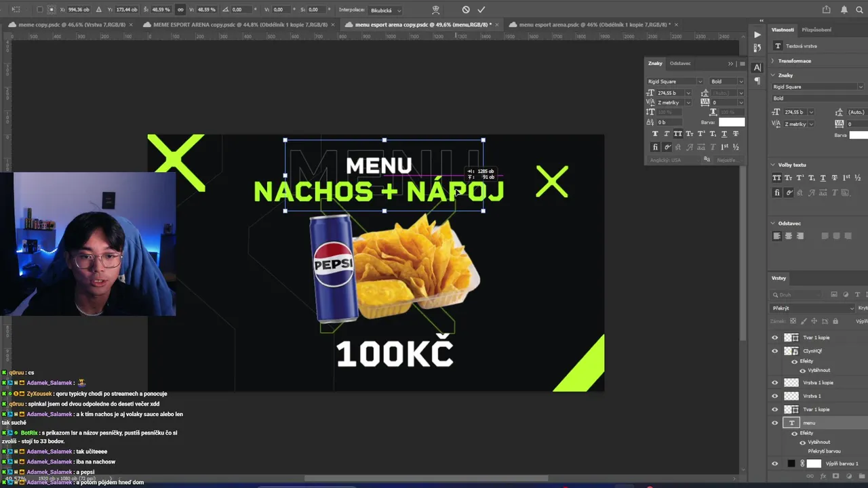Toggle Subscript in Znaky panel
This screenshot has height=488, width=868.
[x=713, y=134]
